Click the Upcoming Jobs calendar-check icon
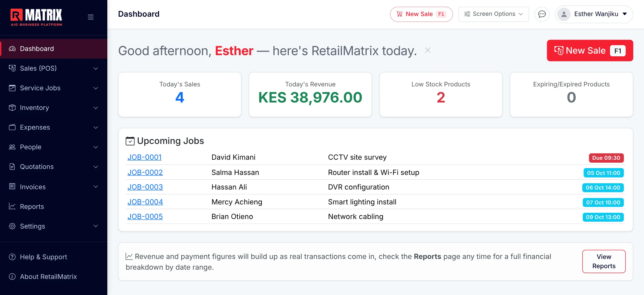 pyautogui.click(x=130, y=141)
